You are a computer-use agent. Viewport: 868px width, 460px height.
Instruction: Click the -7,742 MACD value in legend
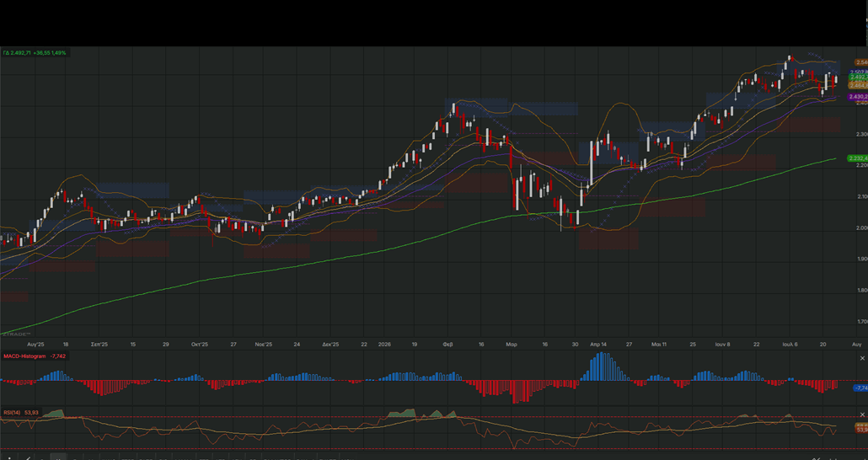click(57, 356)
